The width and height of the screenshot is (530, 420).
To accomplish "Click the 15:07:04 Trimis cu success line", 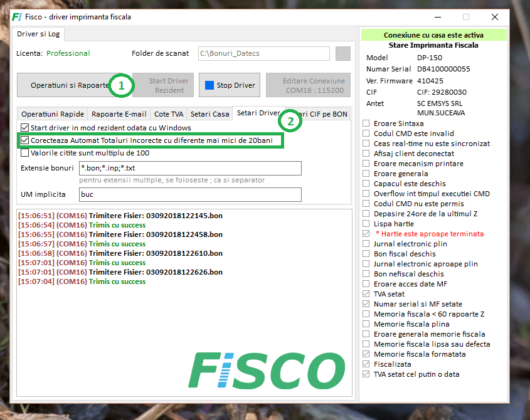I will [x=82, y=281].
